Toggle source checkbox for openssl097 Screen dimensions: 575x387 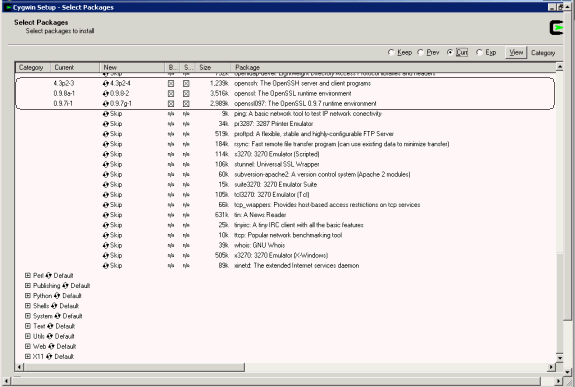(x=186, y=104)
